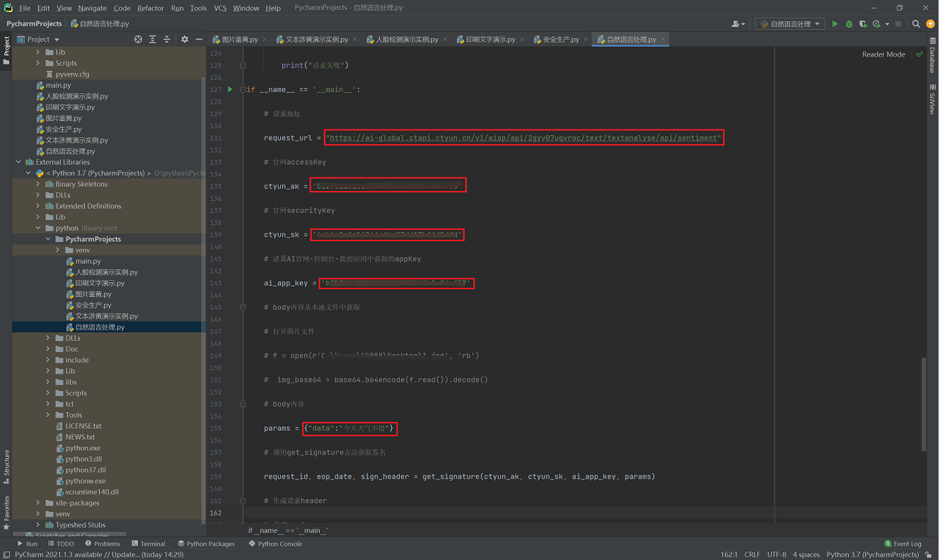Run with coverage shield icon
This screenshot has height=560, width=940.
pos(863,24)
